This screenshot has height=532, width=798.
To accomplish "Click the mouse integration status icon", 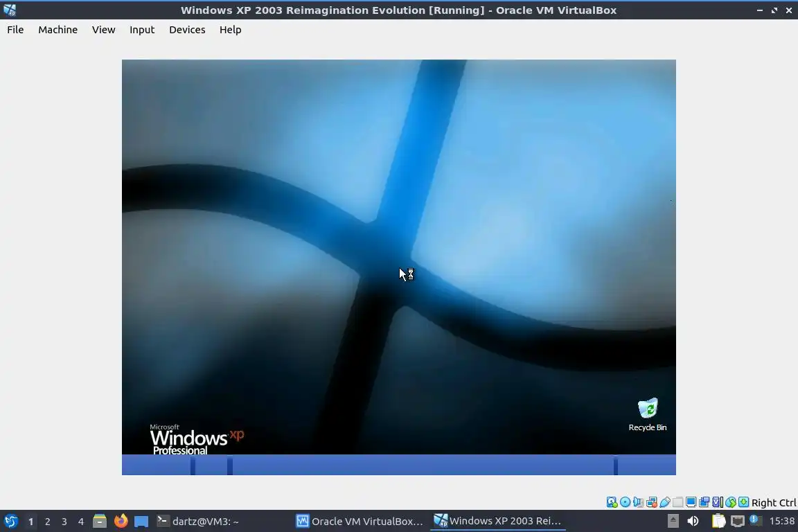I will (731, 502).
